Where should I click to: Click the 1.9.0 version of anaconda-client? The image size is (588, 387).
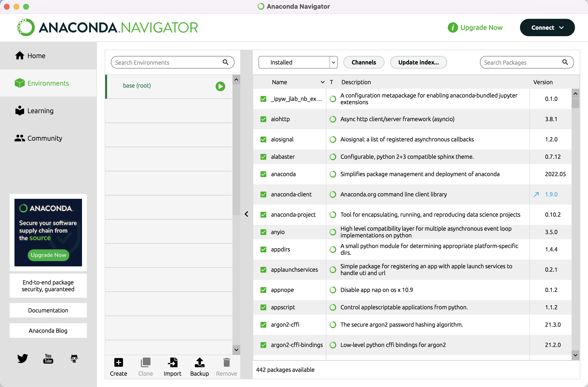(551, 194)
